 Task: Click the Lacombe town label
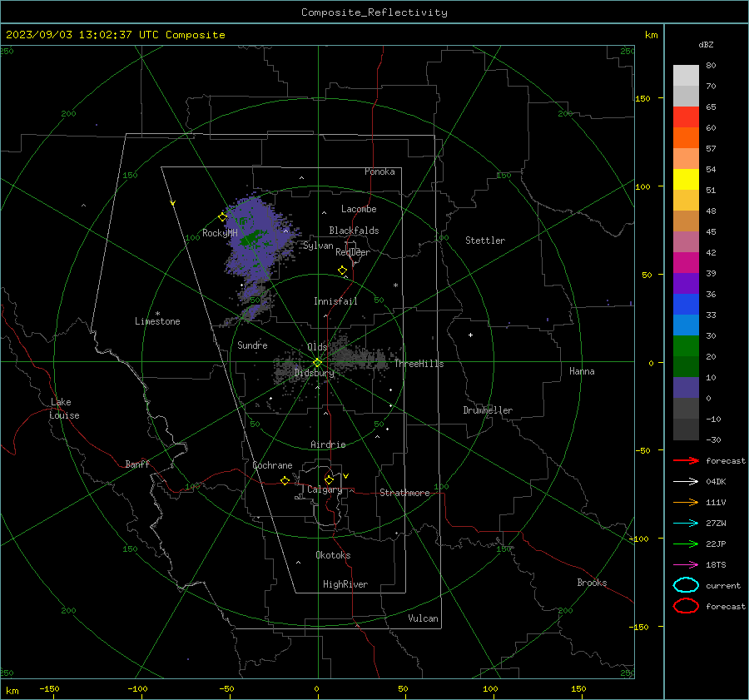[x=359, y=209]
